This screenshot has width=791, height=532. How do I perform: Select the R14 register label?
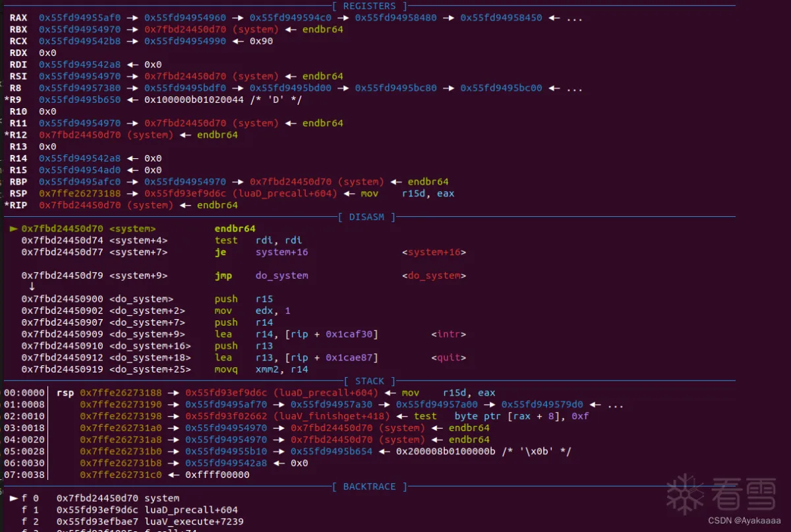[18, 158]
